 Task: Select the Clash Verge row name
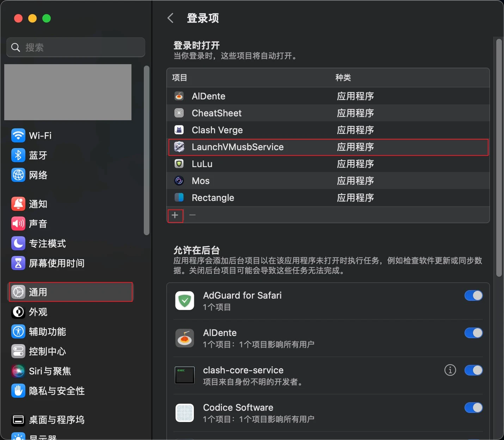coord(217,130)
